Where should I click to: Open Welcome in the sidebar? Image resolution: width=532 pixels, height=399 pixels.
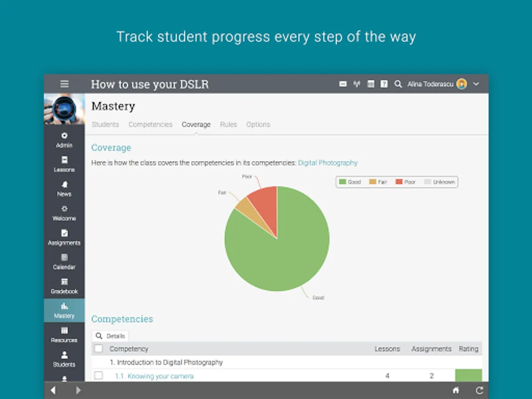(64, 213)
